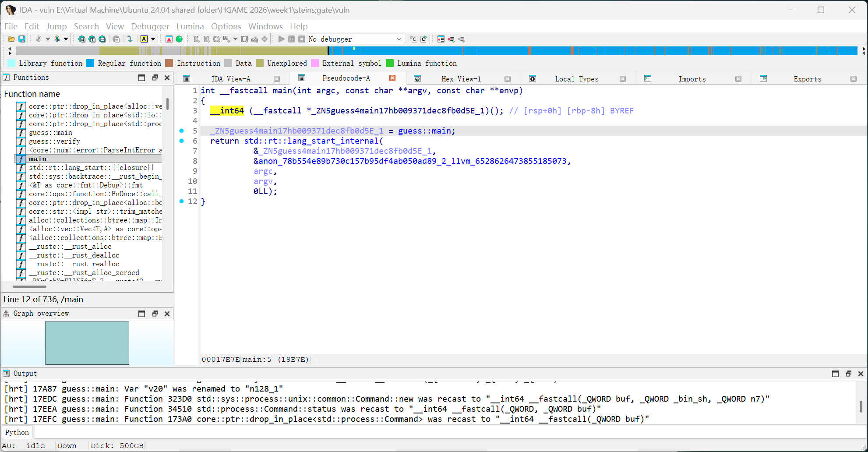Click the gray diamond toolbar icon
The image size is (868, 452).
coord(265,39)
